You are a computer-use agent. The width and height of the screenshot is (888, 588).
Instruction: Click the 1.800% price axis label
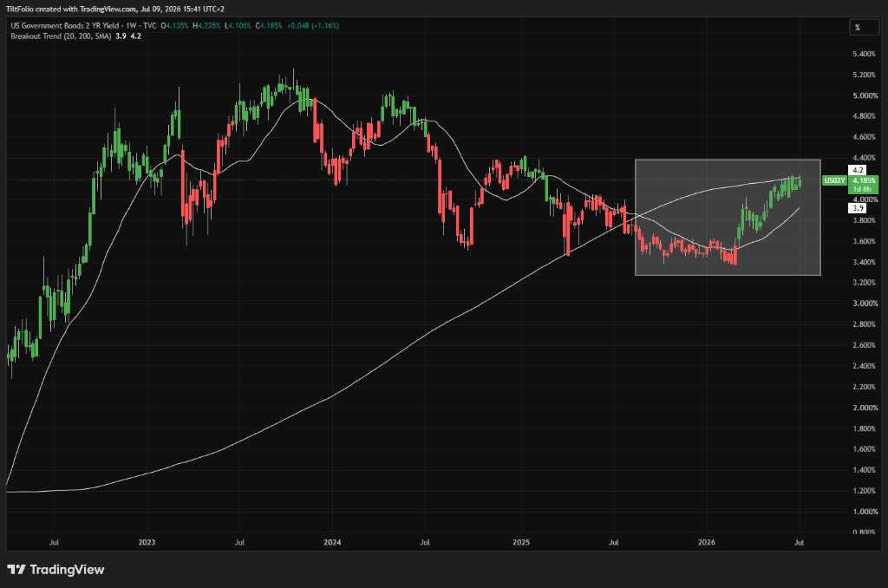point(865,428)
